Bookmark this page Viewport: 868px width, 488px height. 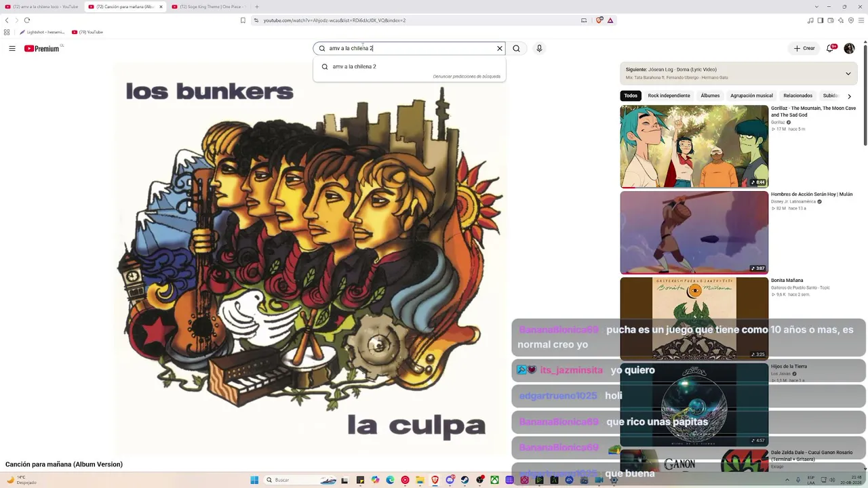click(243, 20)
